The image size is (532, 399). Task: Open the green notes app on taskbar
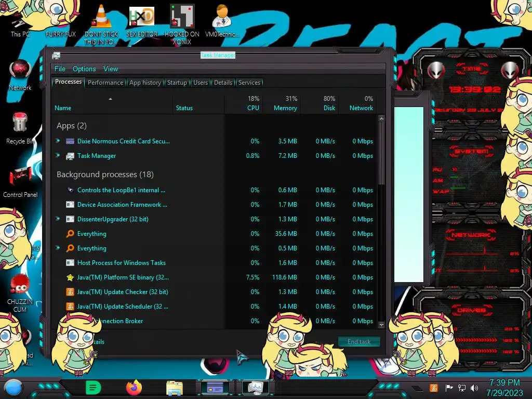[94, 388]
